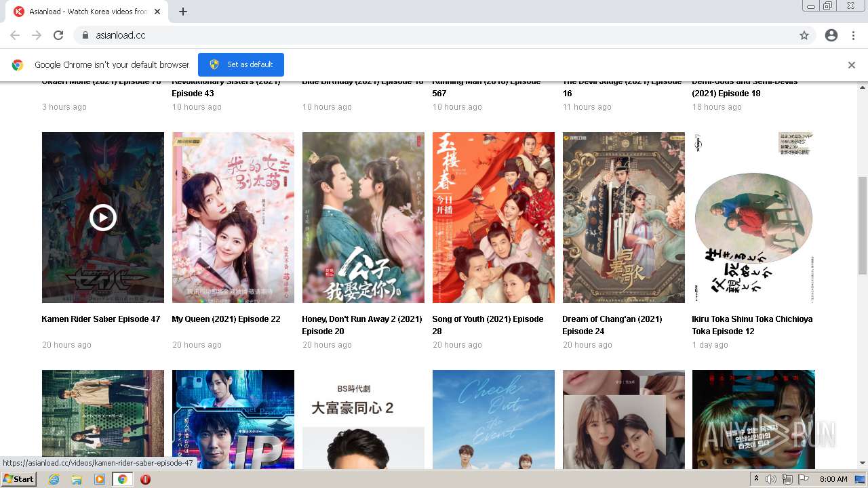This screenshot has height=488, width=868.
Task: Open the IP drama poster thumbnail
Action: coord(233,420)
